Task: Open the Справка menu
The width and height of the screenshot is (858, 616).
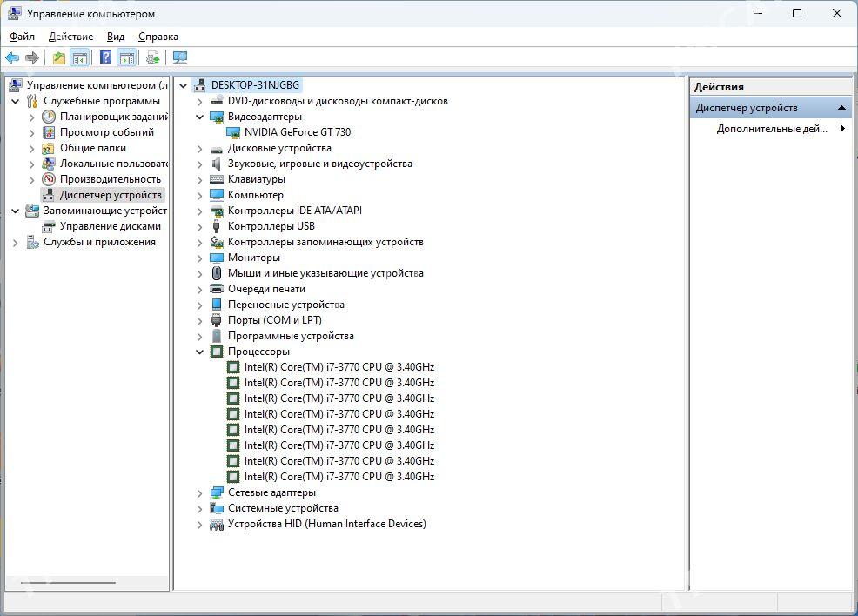Action: click(x=158, y=37)
